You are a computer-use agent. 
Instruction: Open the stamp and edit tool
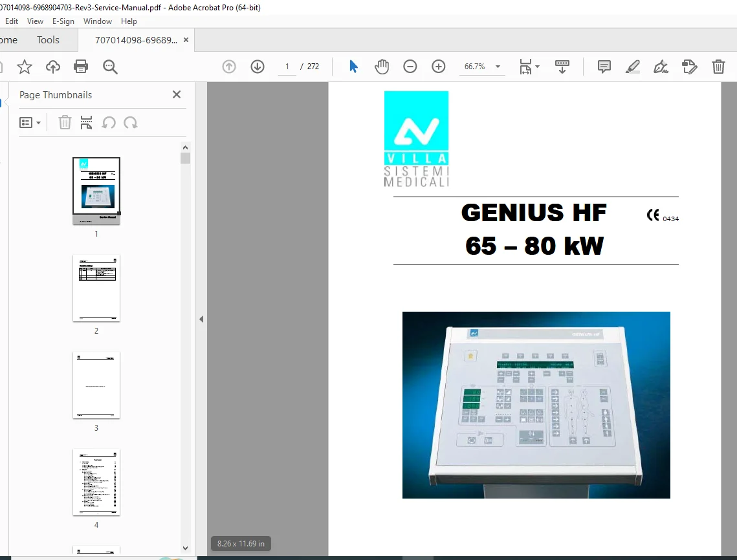coord(690,67)
